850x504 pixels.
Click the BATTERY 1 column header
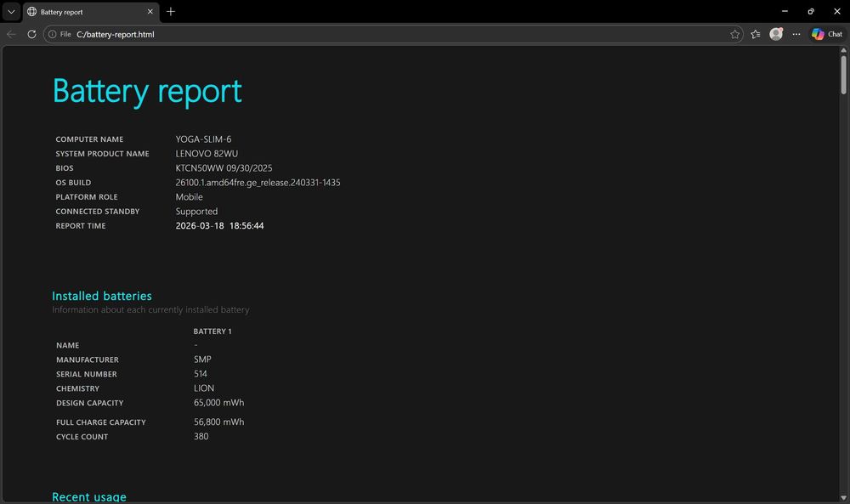pyautogui.click(x=212, y=331)
